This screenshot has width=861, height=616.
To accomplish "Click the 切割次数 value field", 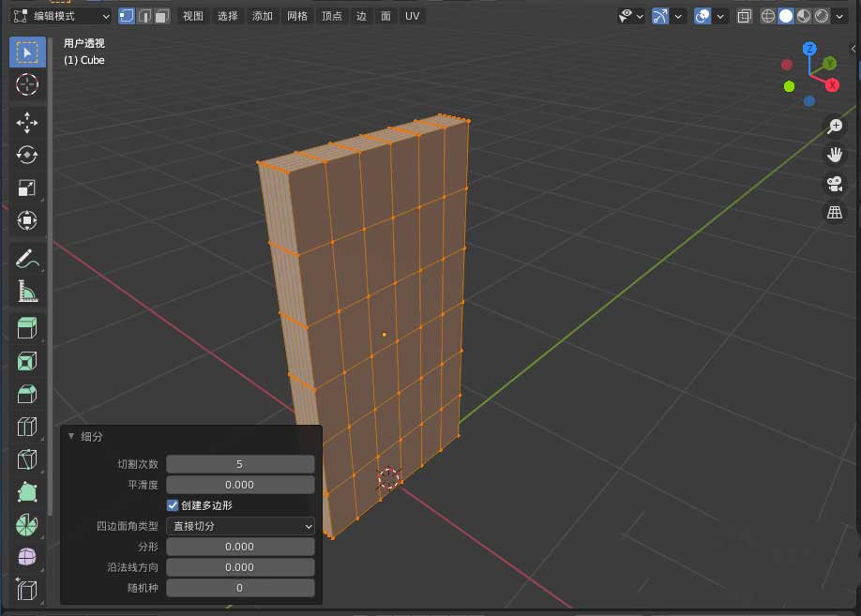I will click(x=240, y=464).
